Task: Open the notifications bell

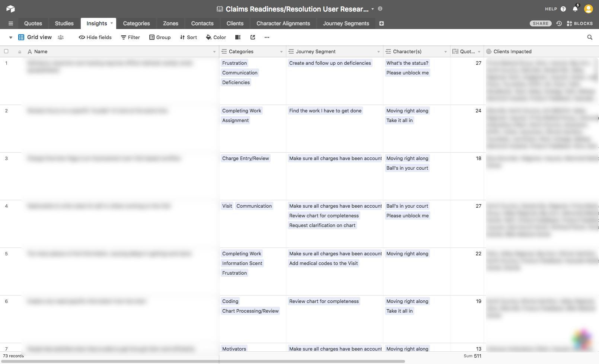Action: pyautogui.click(x=575, y=9)
